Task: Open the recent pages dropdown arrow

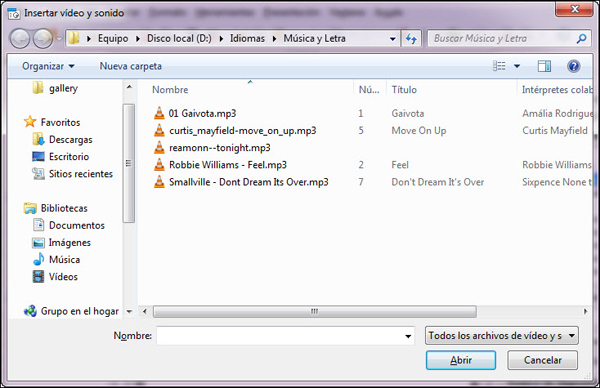Action: (x=59, y=39)
